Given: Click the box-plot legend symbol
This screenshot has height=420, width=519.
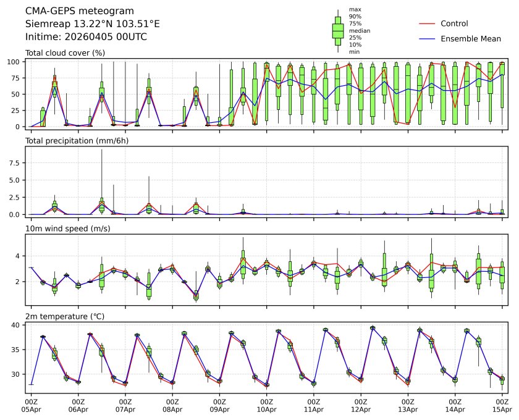Looking at the screenshot, I should (337, 31).
